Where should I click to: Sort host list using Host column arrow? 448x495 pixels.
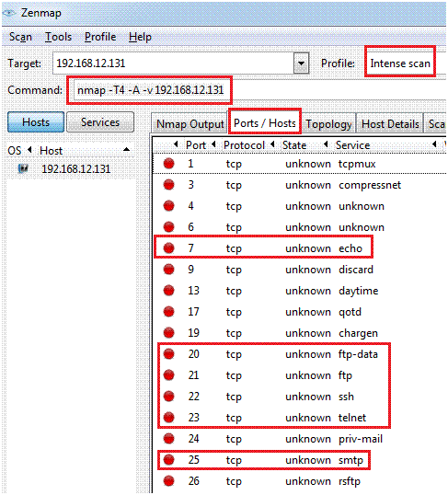pos(126,149)
